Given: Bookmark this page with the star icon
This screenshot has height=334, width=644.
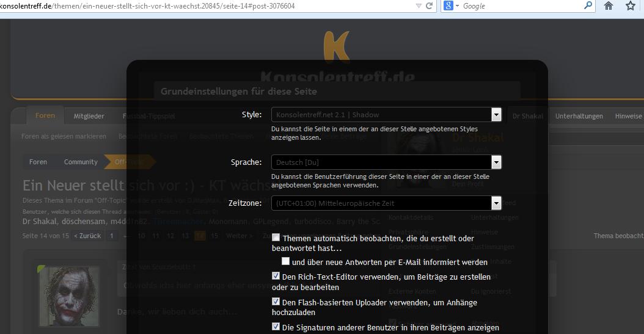Looking at the screenshot, I should (631, 5).
